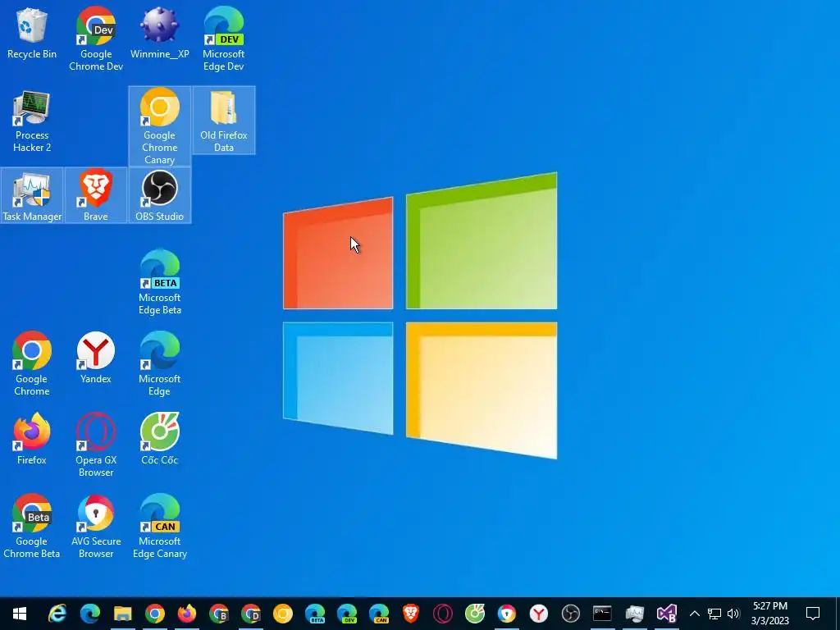Image resolution: width=840 pixels, height=630 pixels.
Task: Launch Firefox from the taskbar
Action: tap(186, 614)
